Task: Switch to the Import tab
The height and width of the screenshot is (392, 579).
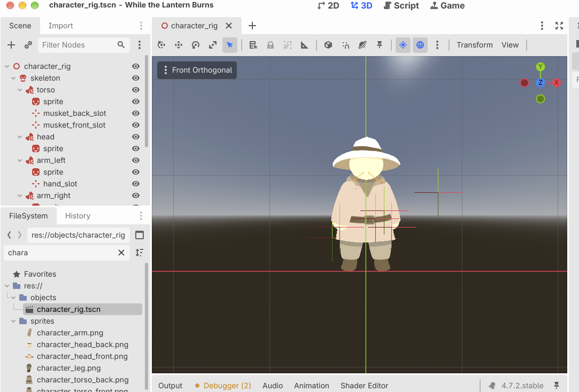Action: [60, 26]
